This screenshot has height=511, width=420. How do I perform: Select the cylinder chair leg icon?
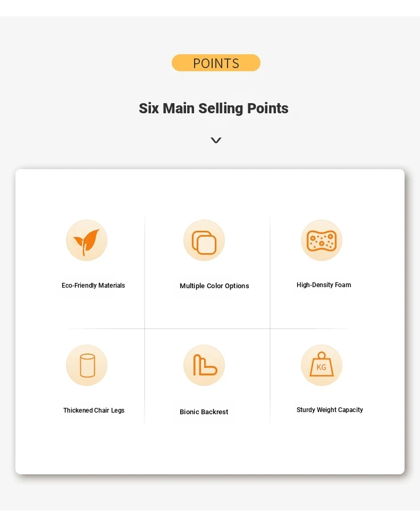pyautogui.click(x=87, y=365)
